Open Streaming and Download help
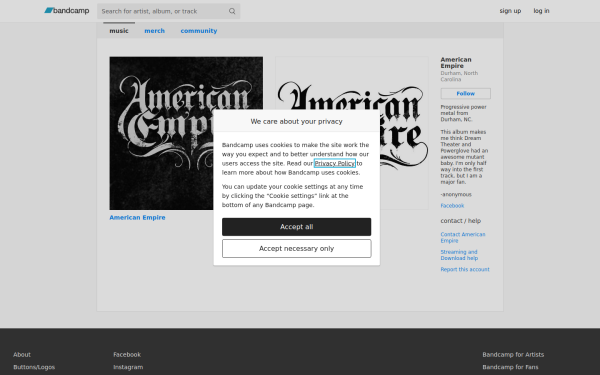The image size is (600, 375). pos(459,255)
